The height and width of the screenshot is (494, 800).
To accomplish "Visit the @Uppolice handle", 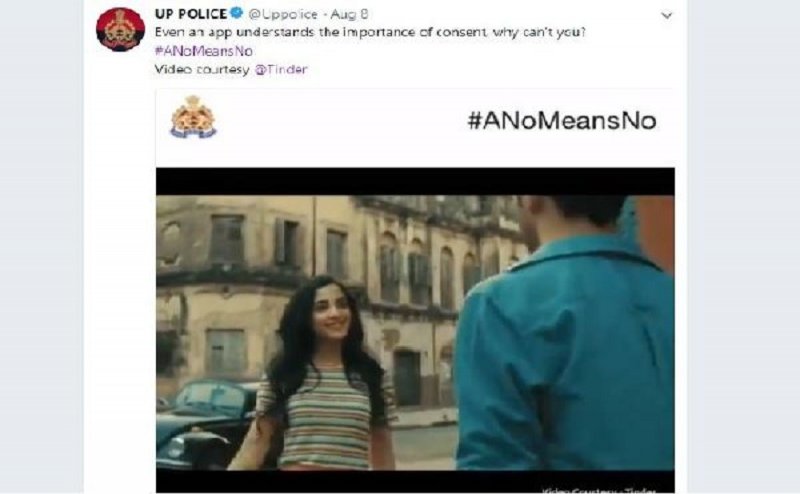I will click(x=283, y=14).
